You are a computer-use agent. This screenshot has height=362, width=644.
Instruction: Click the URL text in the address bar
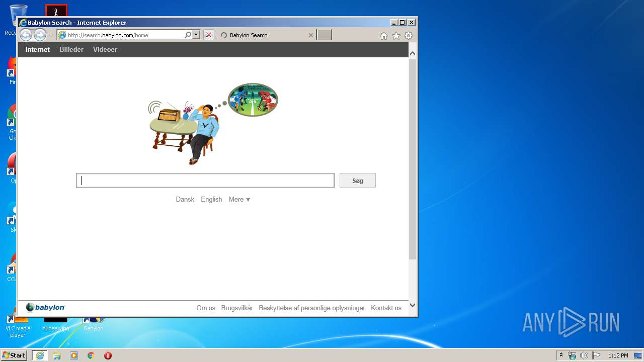coord(108,35)
